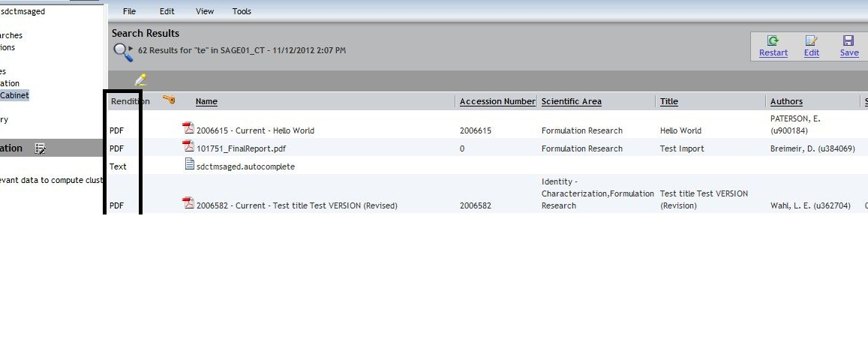
Task: Click text file icon for sdctmsaged.autocomplete
Action: click(189, 164)
